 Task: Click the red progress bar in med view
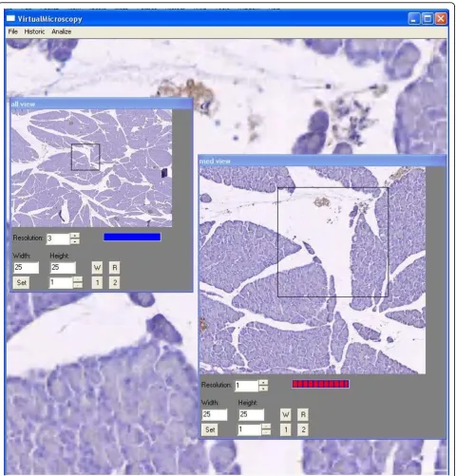(320, 384)
